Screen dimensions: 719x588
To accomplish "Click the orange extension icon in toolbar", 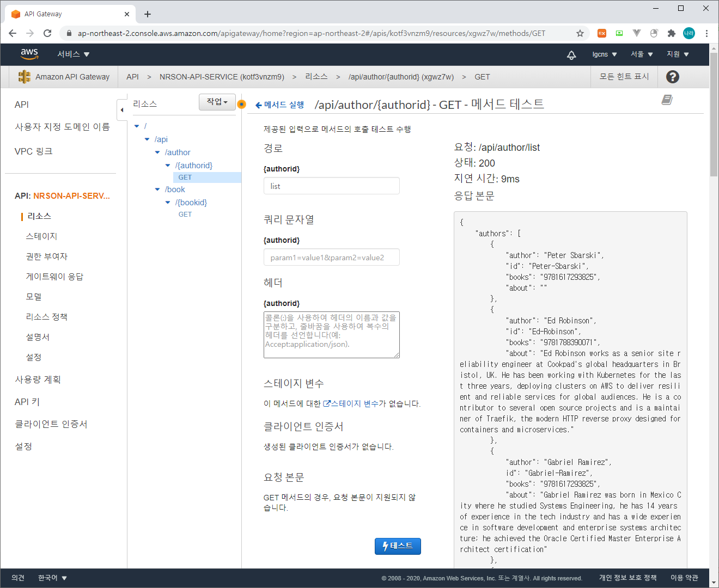I will [x=602, y=33].
